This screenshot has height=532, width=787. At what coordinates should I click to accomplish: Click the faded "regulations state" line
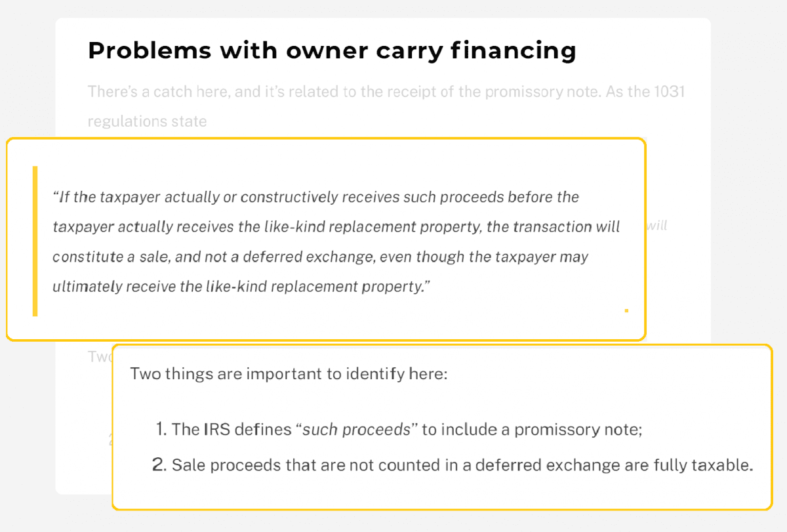click(x=147, y=121)
